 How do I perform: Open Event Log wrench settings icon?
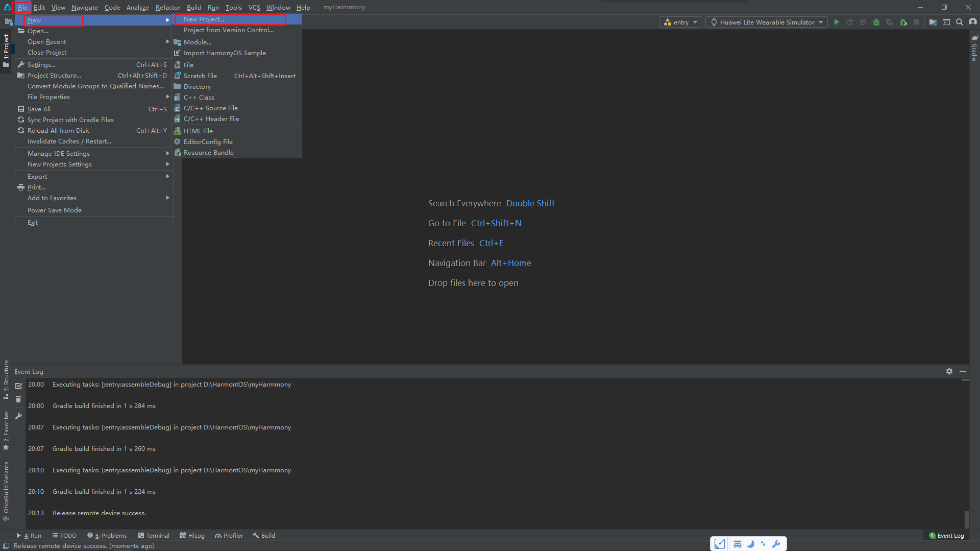click(18, 416)
